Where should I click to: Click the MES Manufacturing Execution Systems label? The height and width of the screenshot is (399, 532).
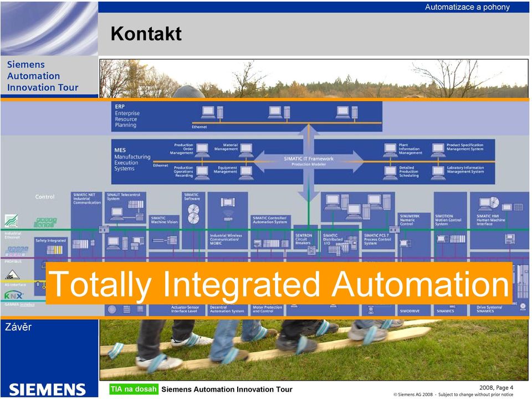[x=132, y=159]
